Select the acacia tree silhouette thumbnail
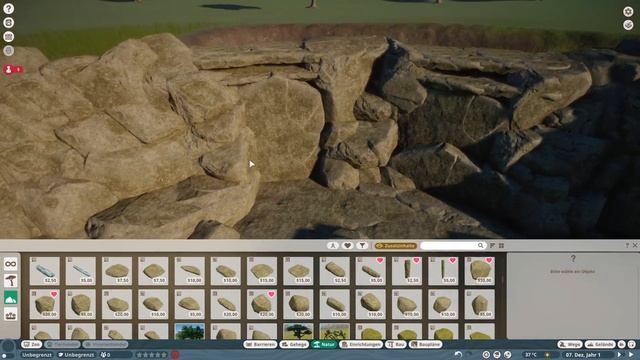 [298, 331]
